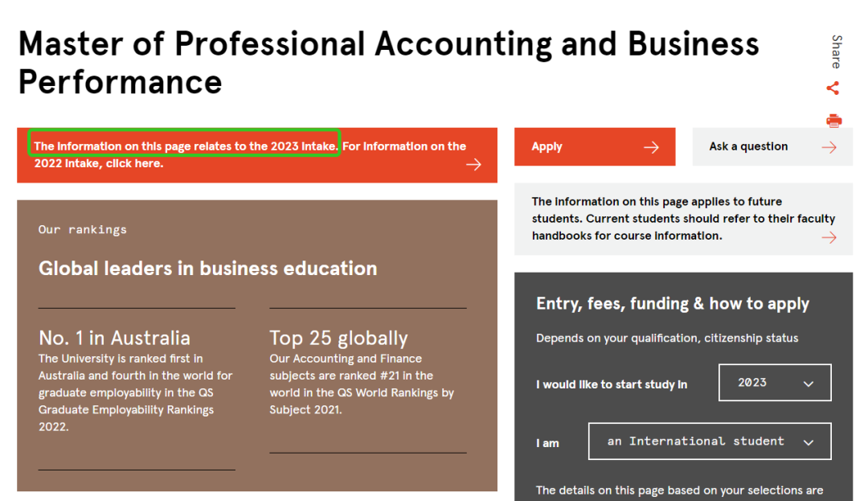Click the 'Global leaders in business education' heading
This screenshot has height=501, width=868.
[x=207, y=269]
